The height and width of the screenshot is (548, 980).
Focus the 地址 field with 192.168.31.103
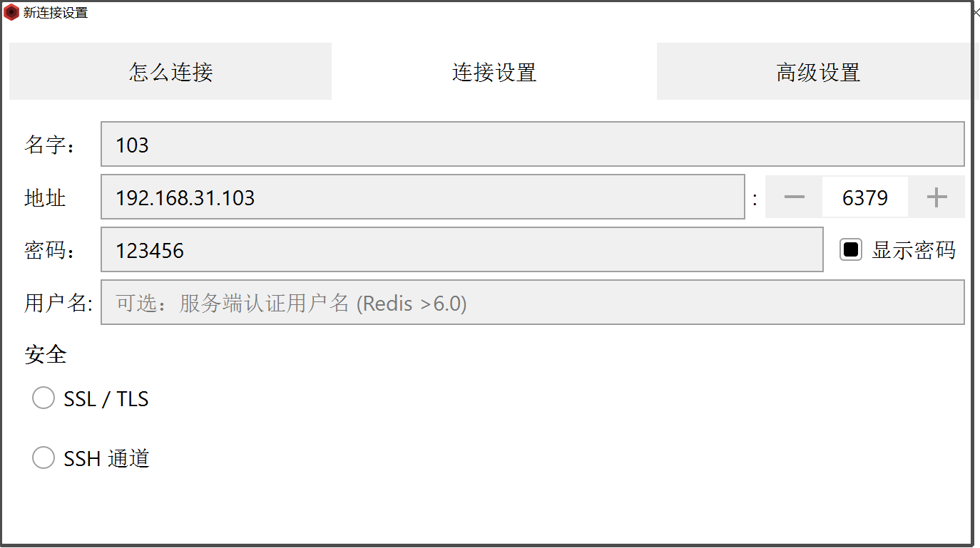pos(422,197)
